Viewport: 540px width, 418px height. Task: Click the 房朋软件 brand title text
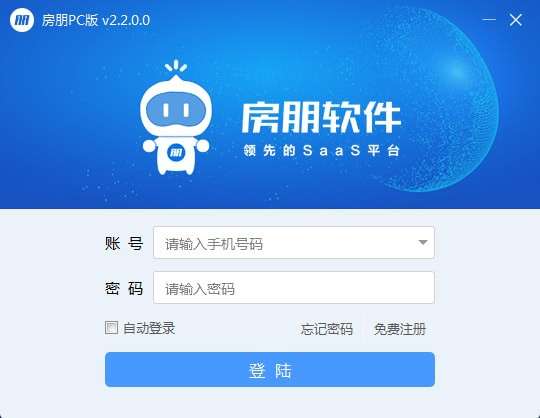(x=321, y=117)
